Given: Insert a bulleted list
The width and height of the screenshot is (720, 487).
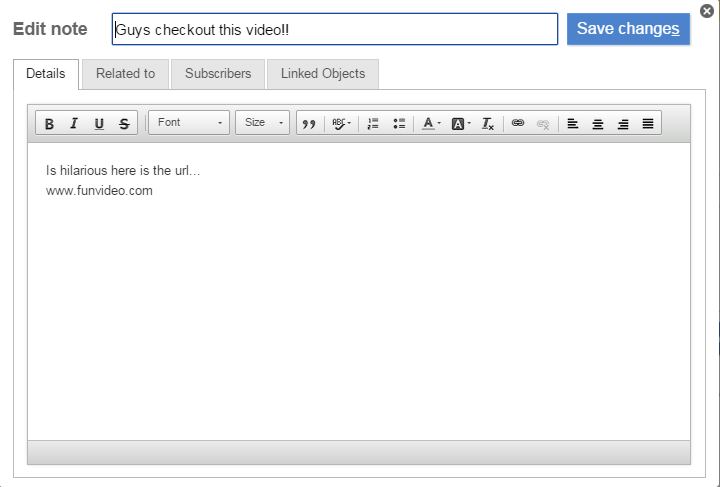Looking at the screenshot, I should tap(399, 123).
